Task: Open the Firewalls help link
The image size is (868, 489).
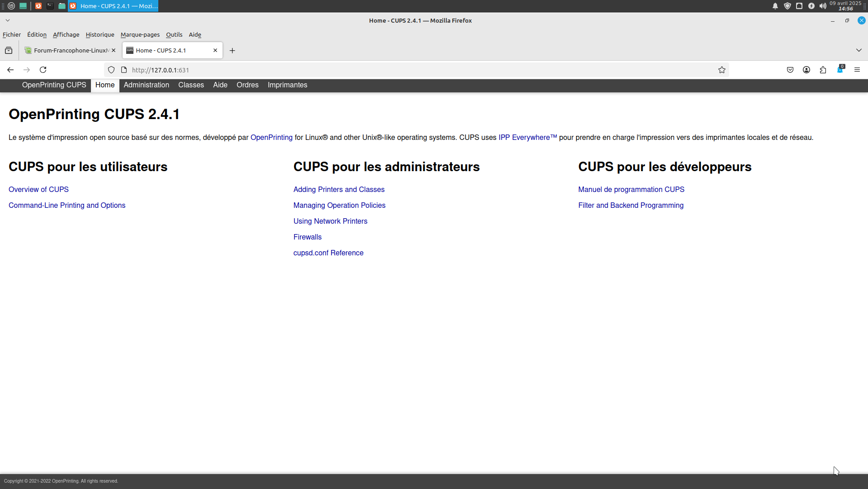Action: click(308, 237)
